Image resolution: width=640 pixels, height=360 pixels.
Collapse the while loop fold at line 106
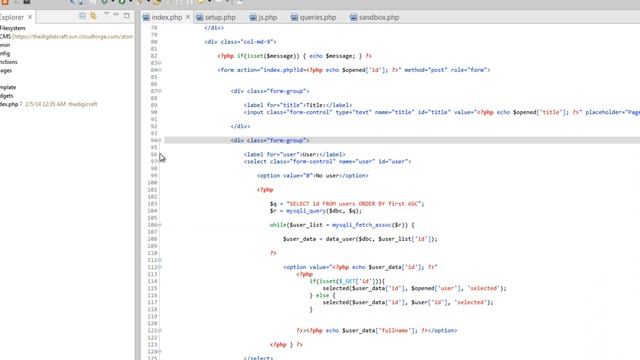point(160,225)
